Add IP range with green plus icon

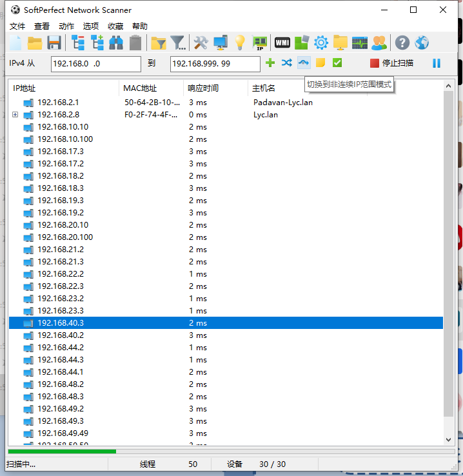(270, 63)
